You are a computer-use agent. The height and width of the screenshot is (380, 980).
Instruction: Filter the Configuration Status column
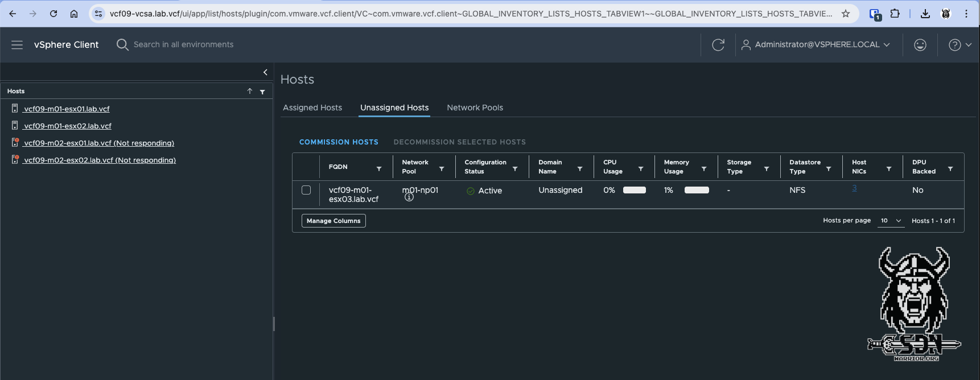click(515, 169)
